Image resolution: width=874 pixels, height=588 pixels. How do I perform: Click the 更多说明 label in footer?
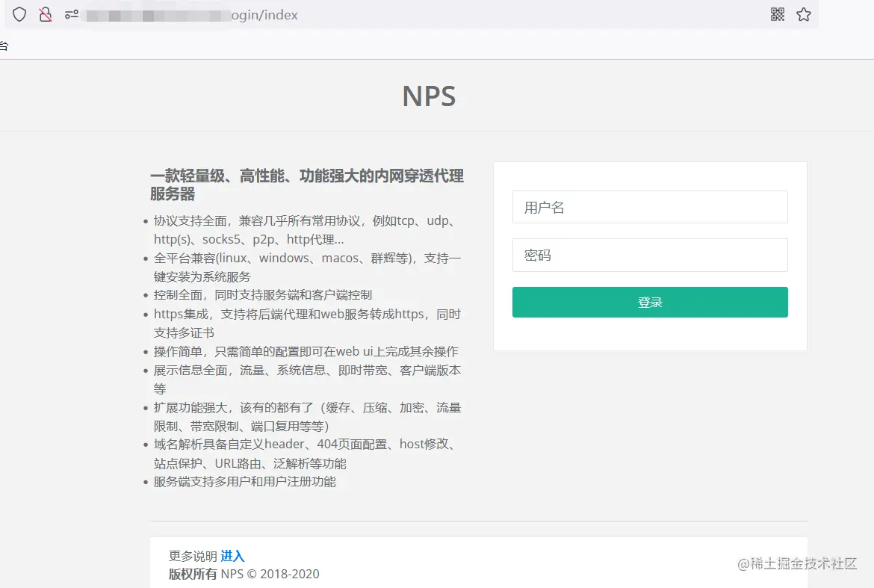click(193, 556)
